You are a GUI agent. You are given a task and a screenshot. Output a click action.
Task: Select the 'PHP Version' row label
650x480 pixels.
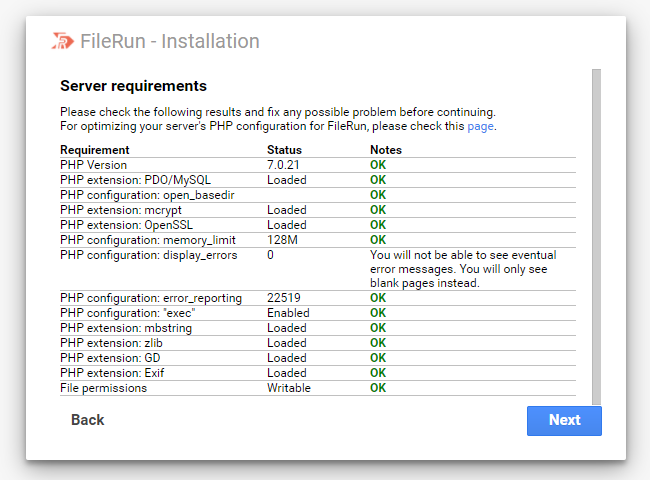click(94, 165)
